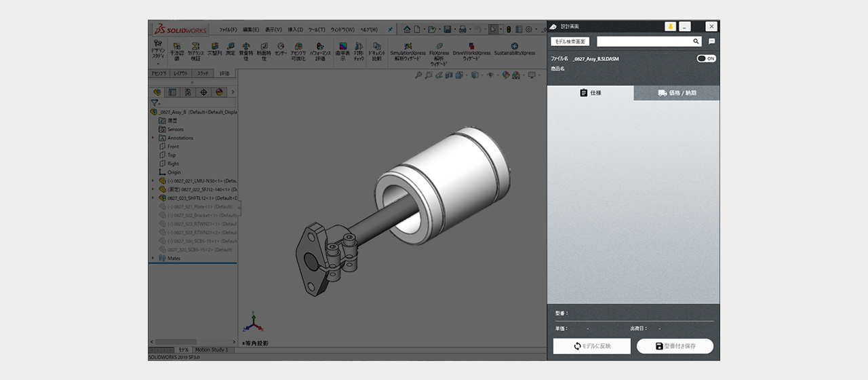Image resolution: width=868 pixels, height=380 pixels.
Task: Click the search magnifier in the panel
Action: coord(696,41)
